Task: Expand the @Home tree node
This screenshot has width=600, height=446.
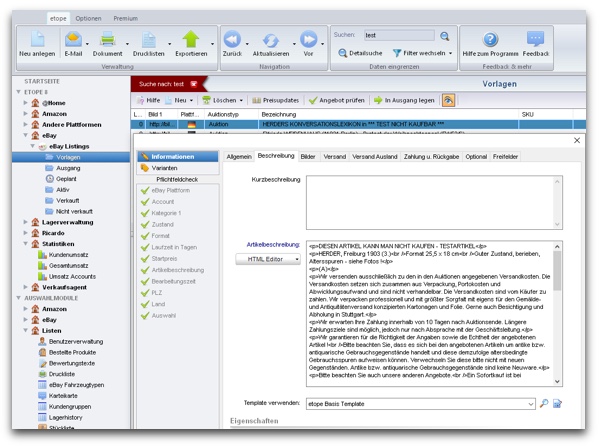Action: click(25, 103)
